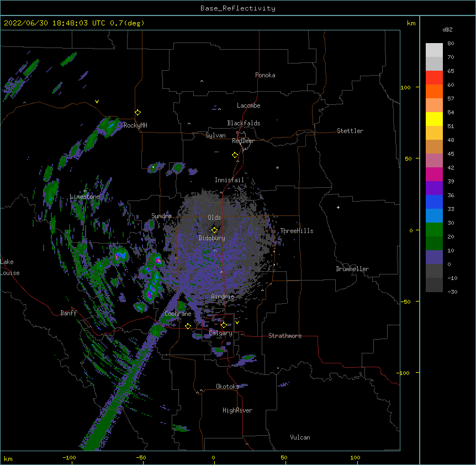Select the Stettler label
This screenshot has width=476, height=465.
[350, 131]
